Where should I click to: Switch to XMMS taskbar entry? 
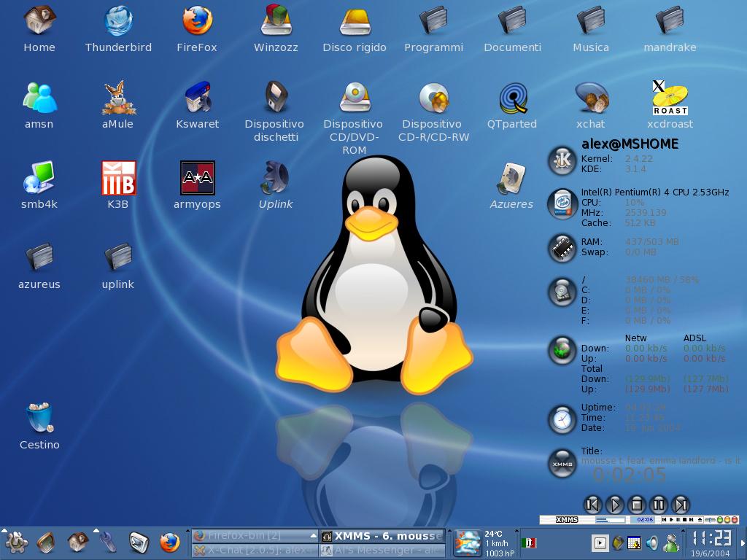click(x=382, y=536)
